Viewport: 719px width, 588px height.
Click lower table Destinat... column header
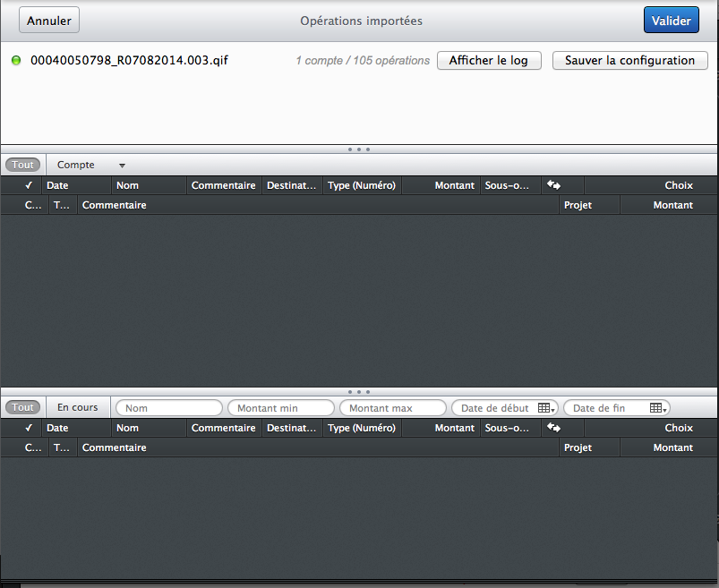292,428
